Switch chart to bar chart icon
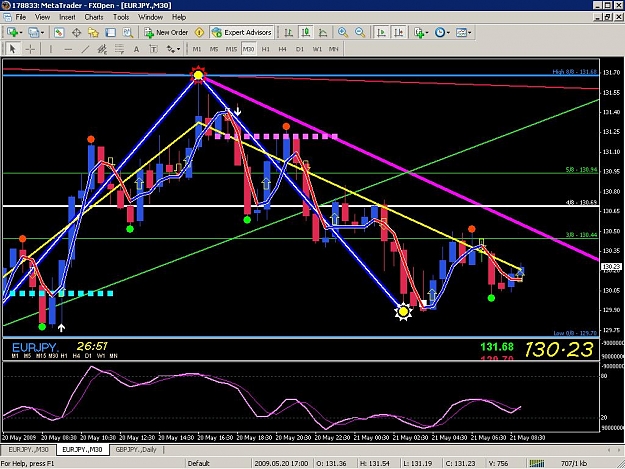 pyautogui.click(x=289, y=32)
